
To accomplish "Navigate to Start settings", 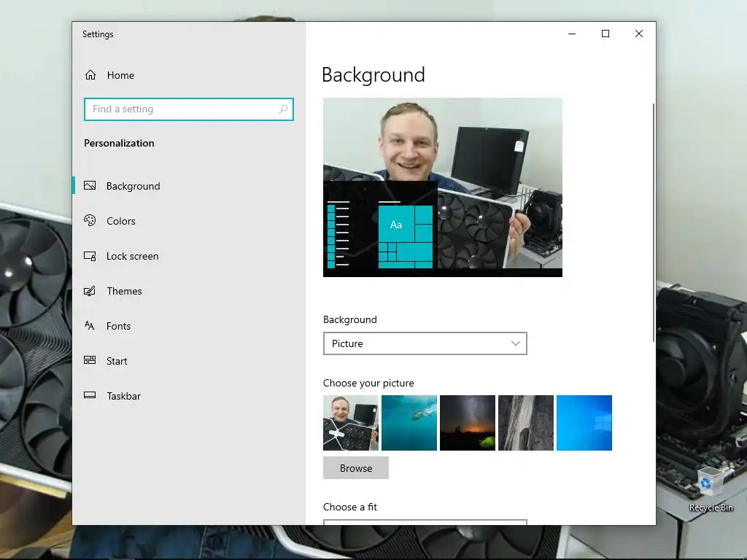I will click(189, 361).
